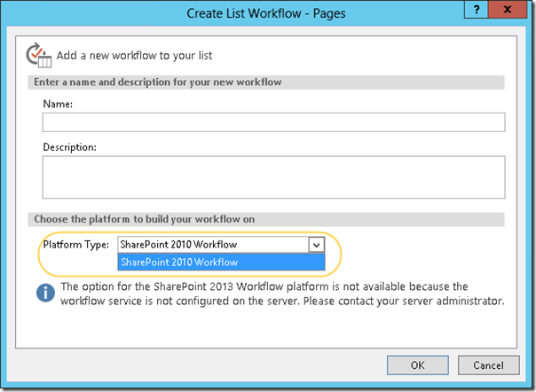Click the 'Name:' label

58,104
